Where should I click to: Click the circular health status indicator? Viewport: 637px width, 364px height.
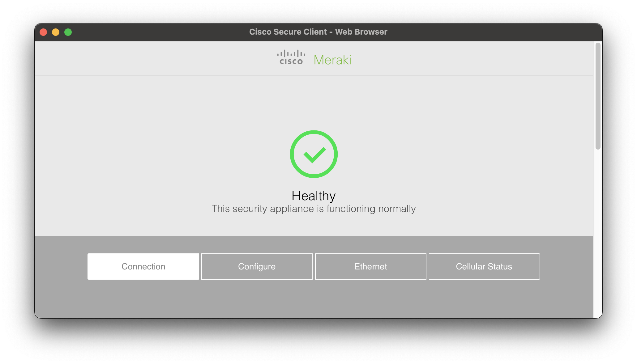pyautogui.click(x=314, y=154)
